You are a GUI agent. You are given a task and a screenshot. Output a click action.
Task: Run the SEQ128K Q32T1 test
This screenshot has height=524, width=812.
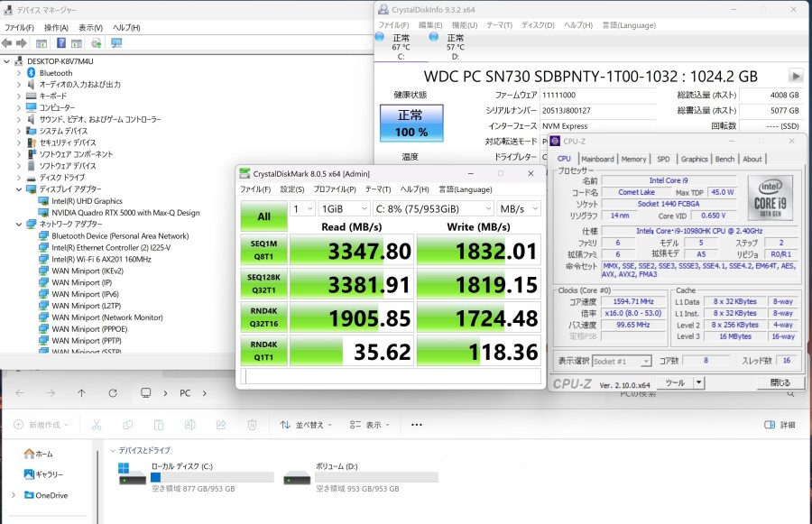pos(264,283)
